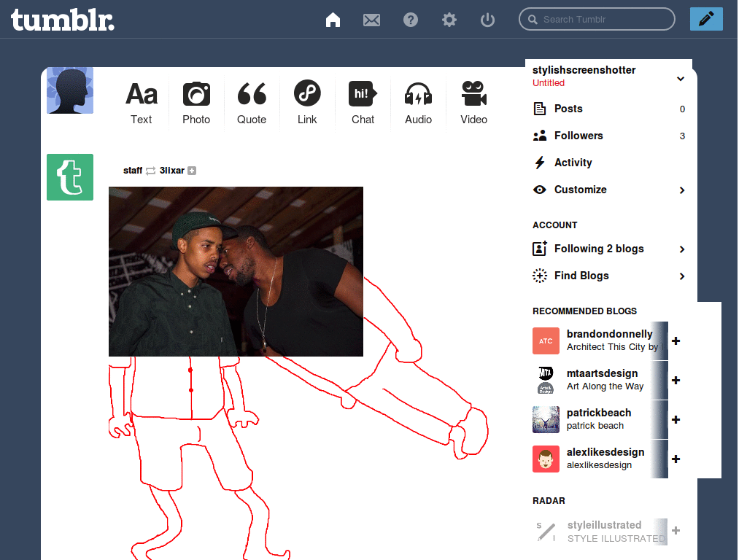The width and height of the screenshot is (747, 560).
Task: Click the Tumblr logo
Action: pyautogui.click(x=63, y=20)
